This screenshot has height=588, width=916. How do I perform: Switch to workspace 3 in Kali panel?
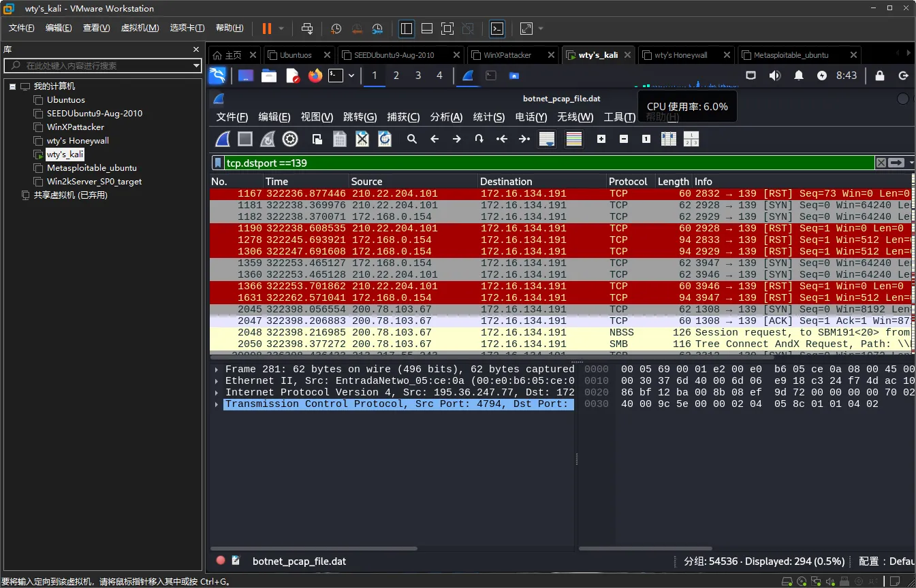(x=417, y=76)
